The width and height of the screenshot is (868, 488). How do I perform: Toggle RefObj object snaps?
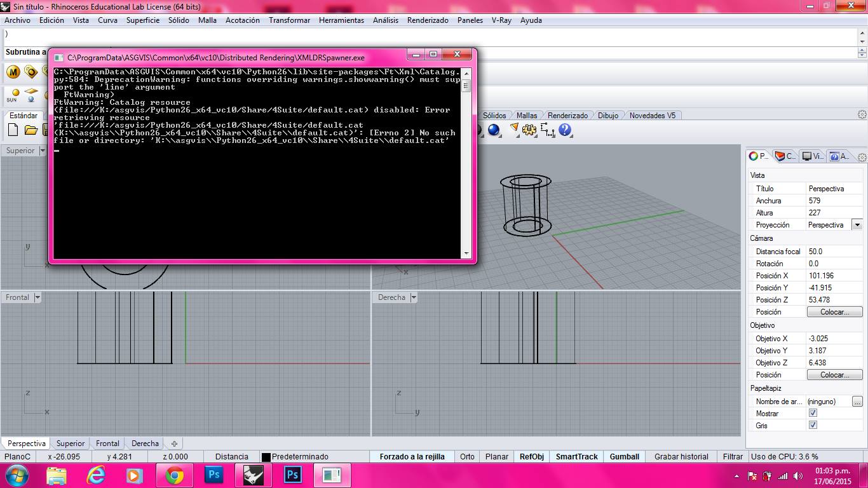click(532, 456)
